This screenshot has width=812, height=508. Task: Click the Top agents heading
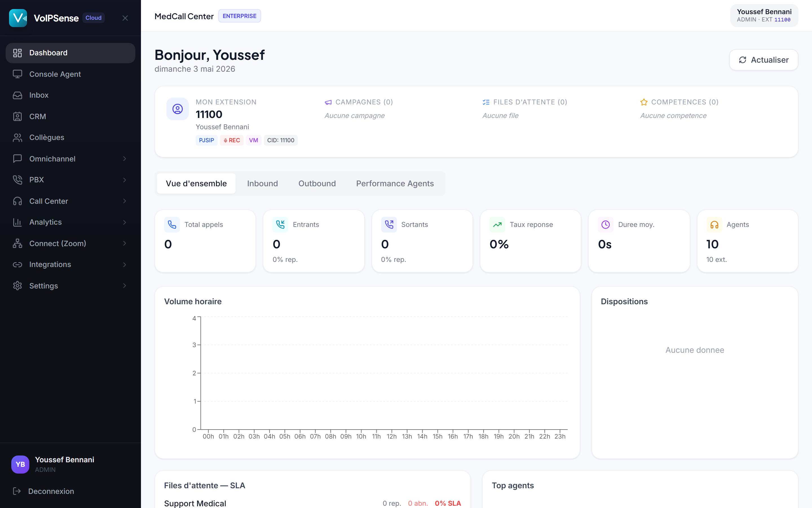(x=513, y=485)
